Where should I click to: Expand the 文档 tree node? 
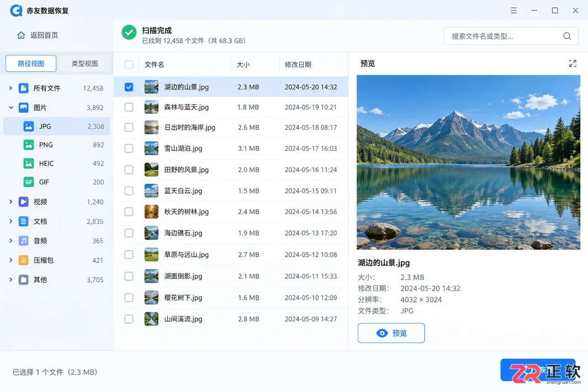click(10, 221)
